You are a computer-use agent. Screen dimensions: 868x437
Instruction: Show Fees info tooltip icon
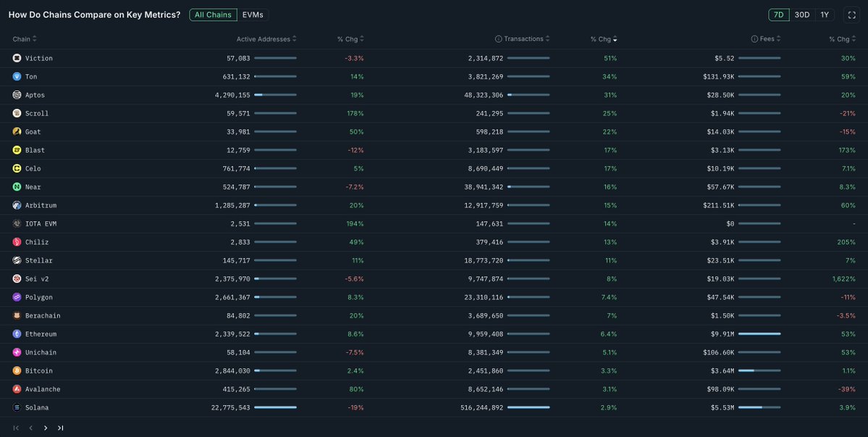coord(754,38)
